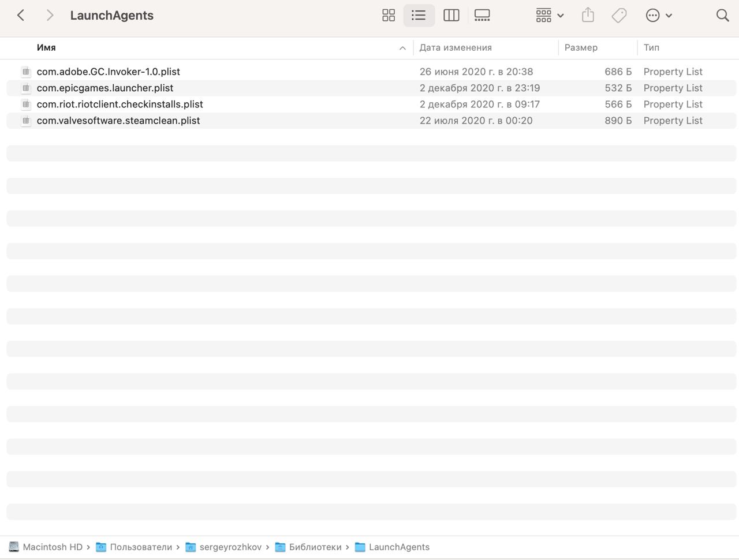739x560 pixels.
Task: Sort by Дата изменения column
Action: click(x=456, y=48)
